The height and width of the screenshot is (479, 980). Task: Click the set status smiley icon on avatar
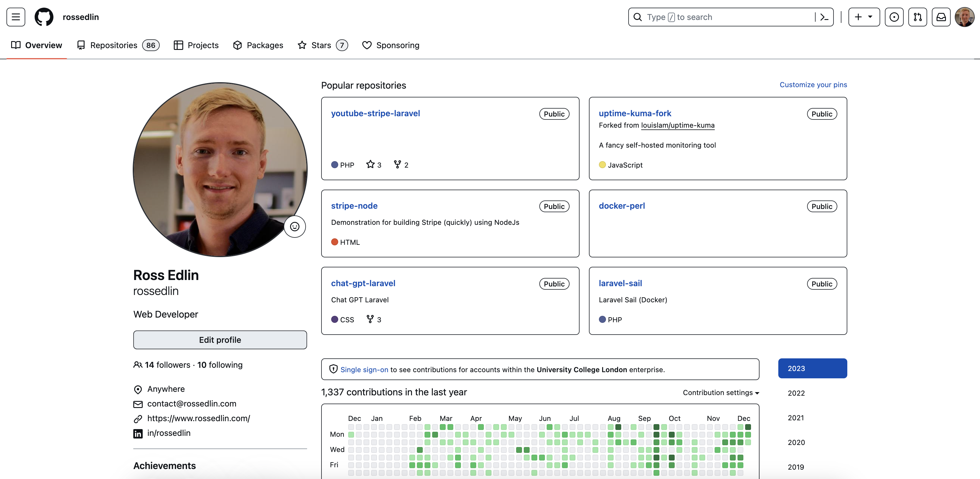point(294,226)
